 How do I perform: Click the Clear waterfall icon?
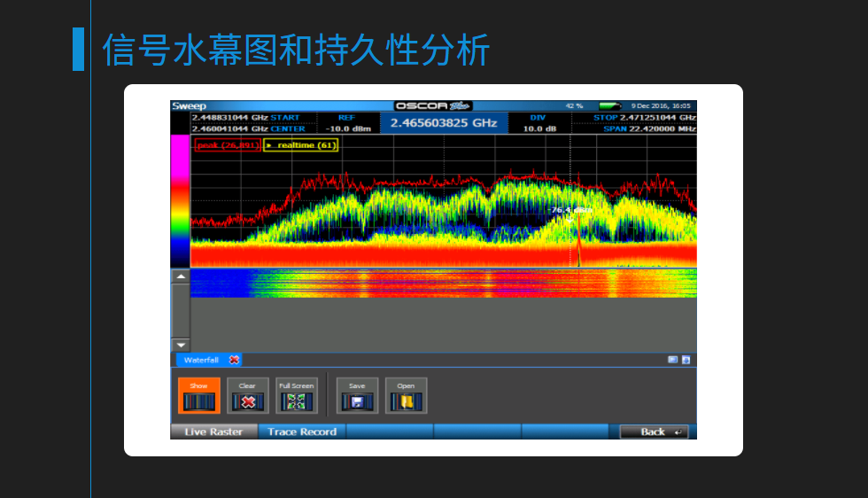pyautogui.click(x=247, y=396)
